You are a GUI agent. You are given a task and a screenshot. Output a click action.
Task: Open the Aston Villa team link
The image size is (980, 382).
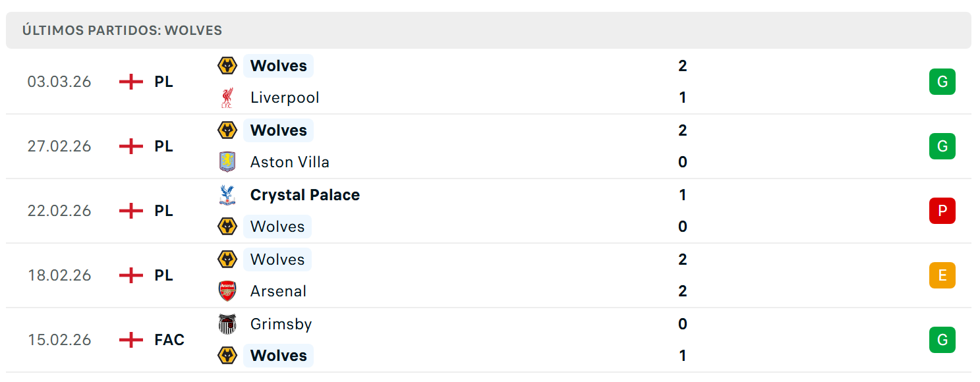[x=290, y=162]
